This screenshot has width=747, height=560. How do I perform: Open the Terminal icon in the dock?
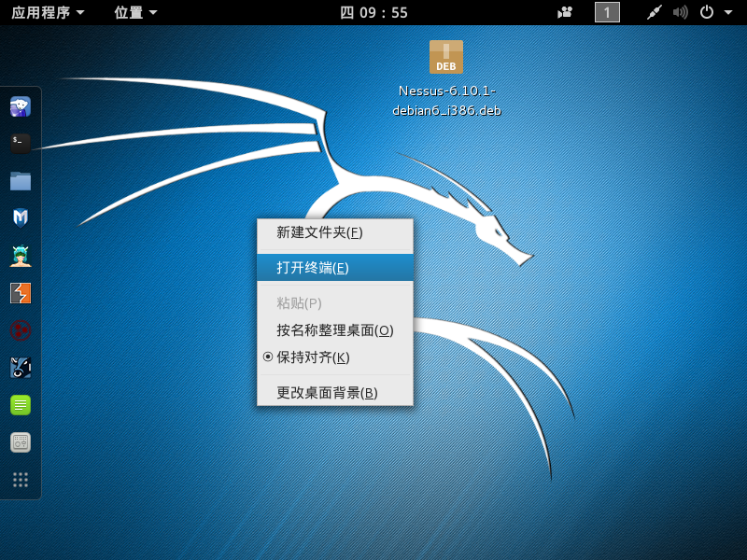(21, 143)
